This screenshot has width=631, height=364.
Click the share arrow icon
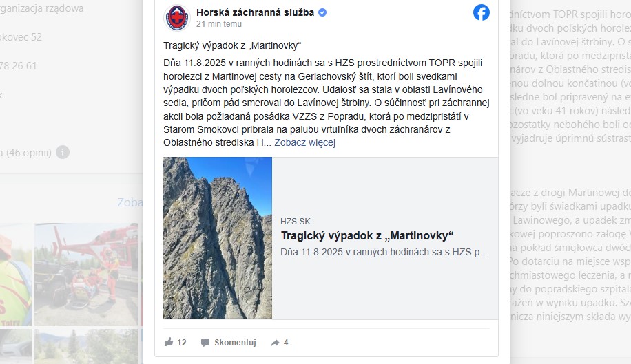275,343
